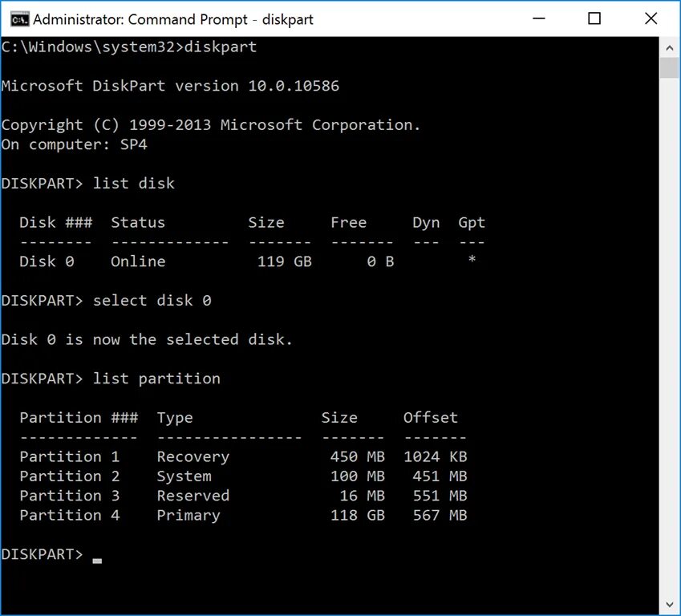Click the '16 MB' partition size
The image size is (681, 616).
click(363, 496)
